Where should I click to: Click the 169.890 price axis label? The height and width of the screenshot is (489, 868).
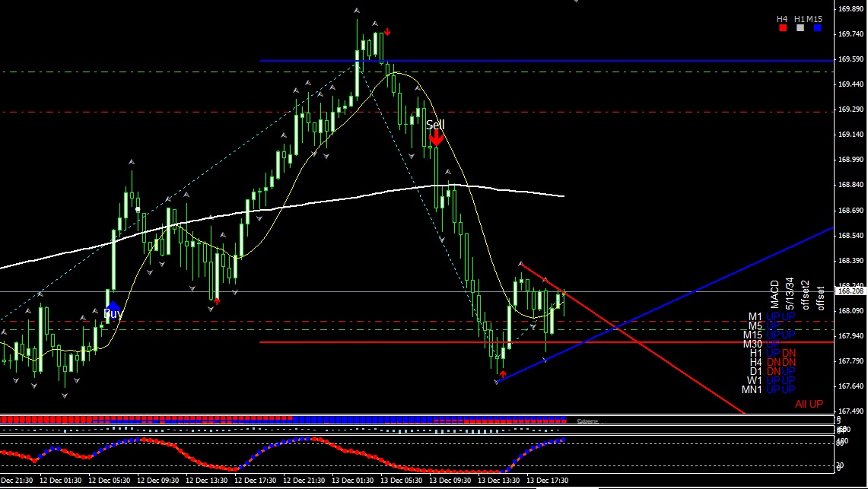[851, 9]
